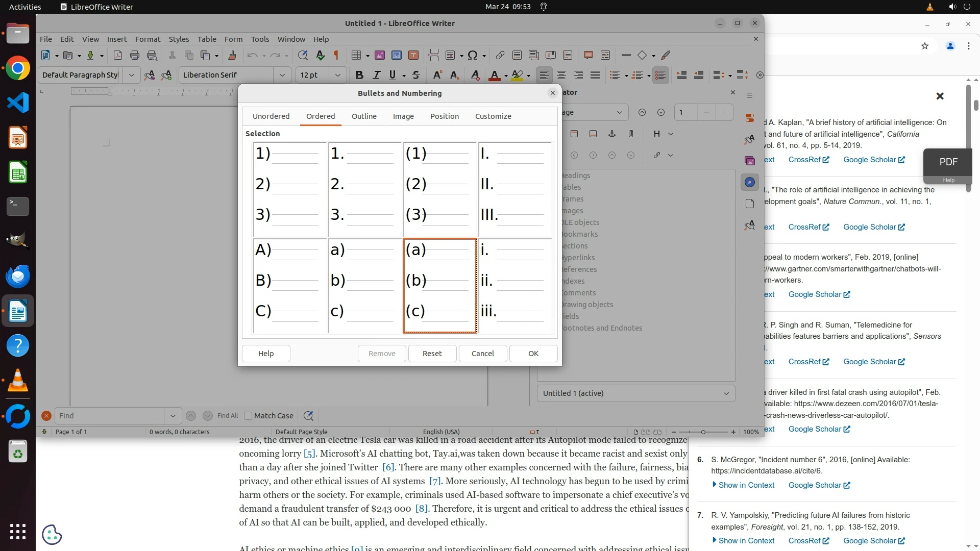This screenshot has height=551, width=980.
Task: Expand the Untitled 1 (active) document dropdown
Action: point(726,393)
